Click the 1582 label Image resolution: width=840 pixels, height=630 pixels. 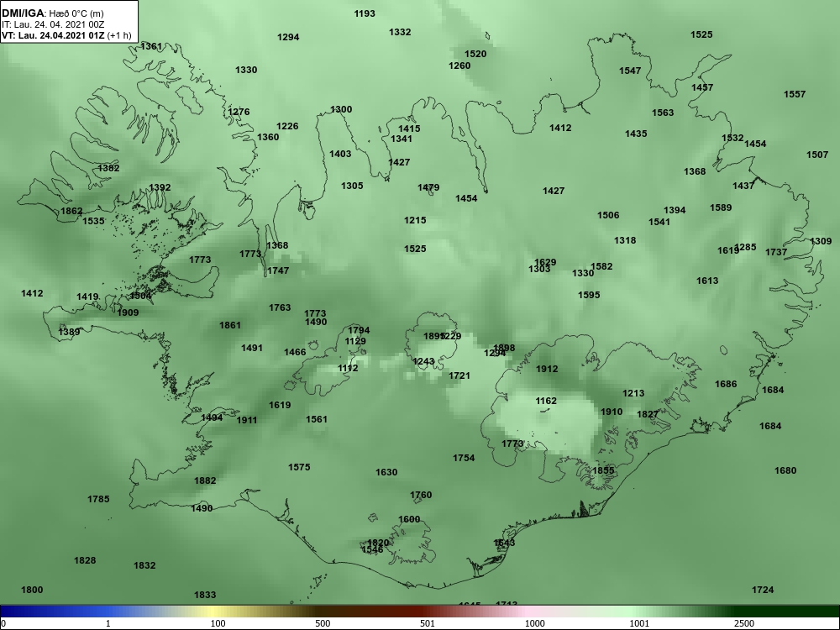click(601, 266)
